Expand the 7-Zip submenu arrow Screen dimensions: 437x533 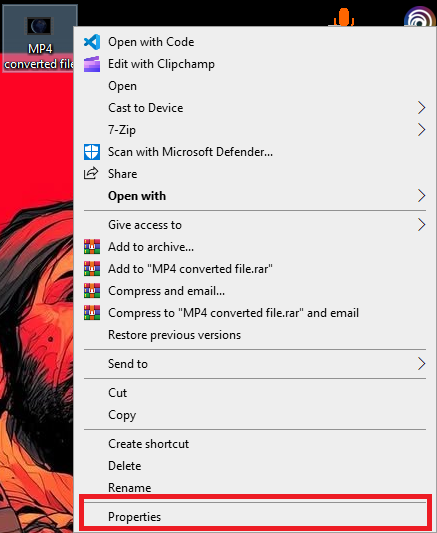[421, 130]
